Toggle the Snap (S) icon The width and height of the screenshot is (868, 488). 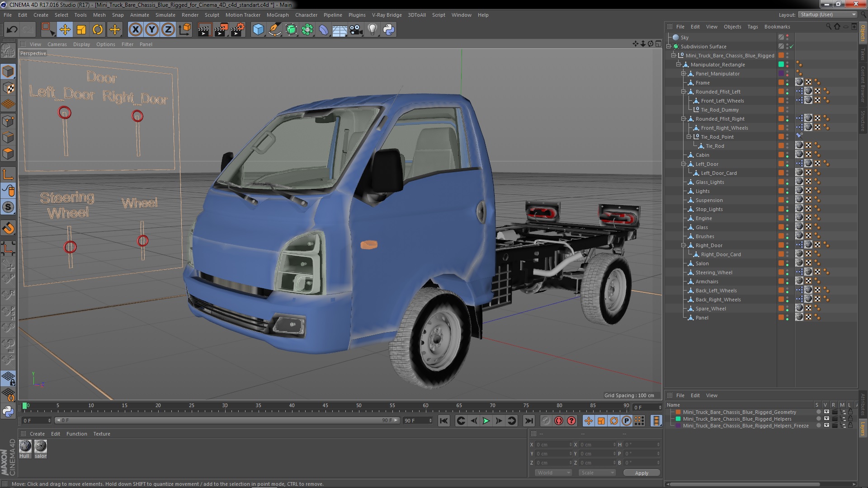click(x=8, y=207)
